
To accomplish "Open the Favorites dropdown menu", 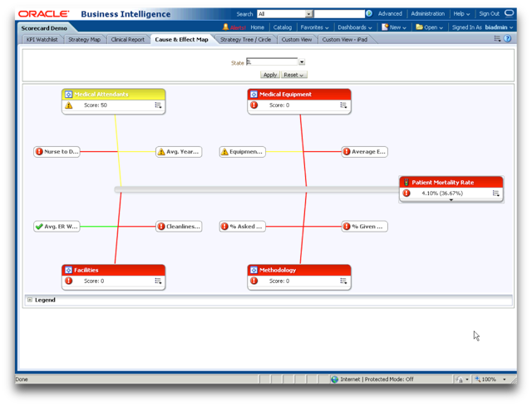I will [x=314, y=27].
